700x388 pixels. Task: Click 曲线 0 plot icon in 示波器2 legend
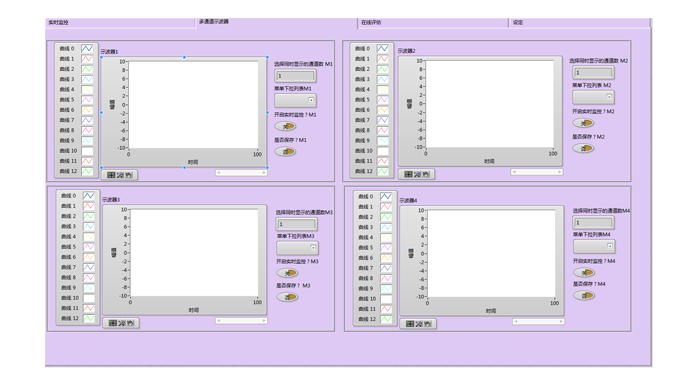(383, 48)
